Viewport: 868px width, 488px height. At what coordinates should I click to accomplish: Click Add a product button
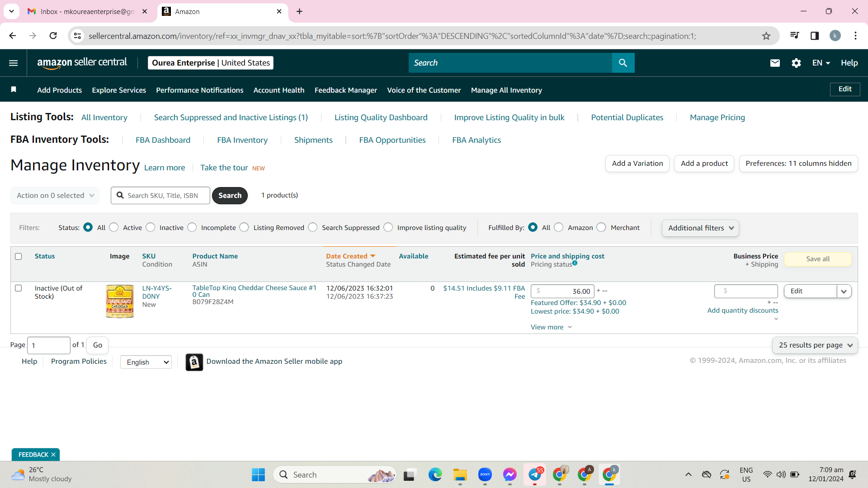pos(704,164)
